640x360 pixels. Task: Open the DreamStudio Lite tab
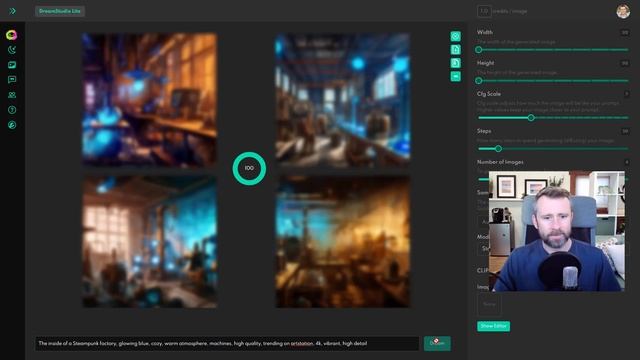pos(60,11)
